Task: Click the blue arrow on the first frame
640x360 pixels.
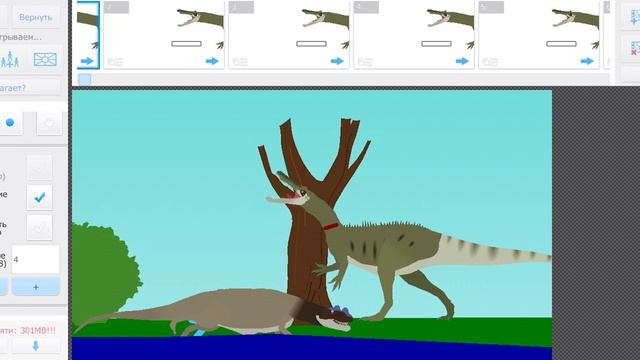Action: 87,61
